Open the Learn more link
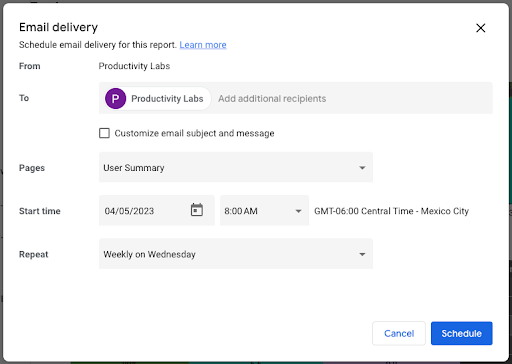 click(x=203, y=45)
